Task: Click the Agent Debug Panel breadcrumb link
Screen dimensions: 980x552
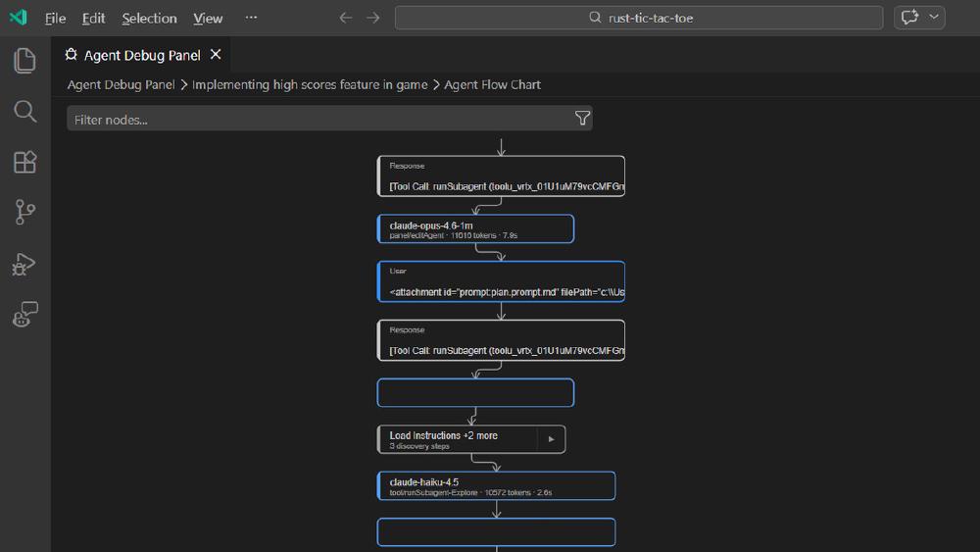Action: coord(121,85)
